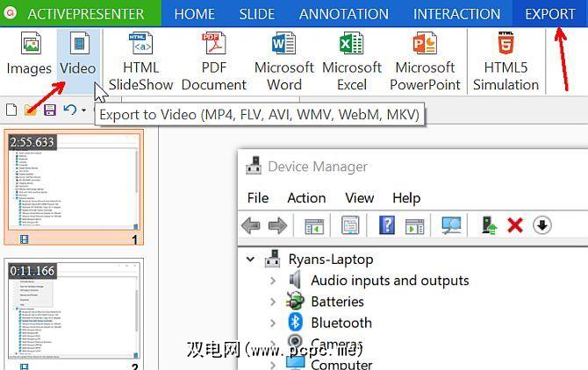Toggle action pane icon in Device Manager
This screenshot has width=588, height=370.
(x=415, y=226)
